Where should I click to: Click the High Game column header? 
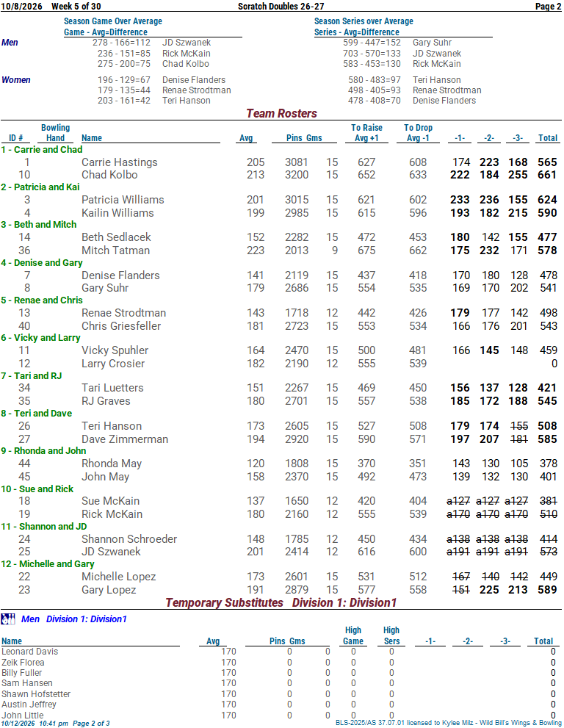tap(353, 635)
